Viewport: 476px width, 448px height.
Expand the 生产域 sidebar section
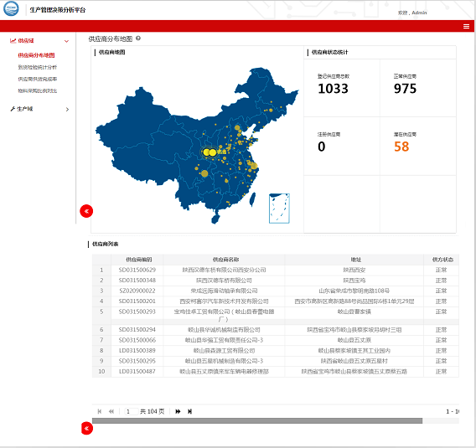click(x=39, y=109)
